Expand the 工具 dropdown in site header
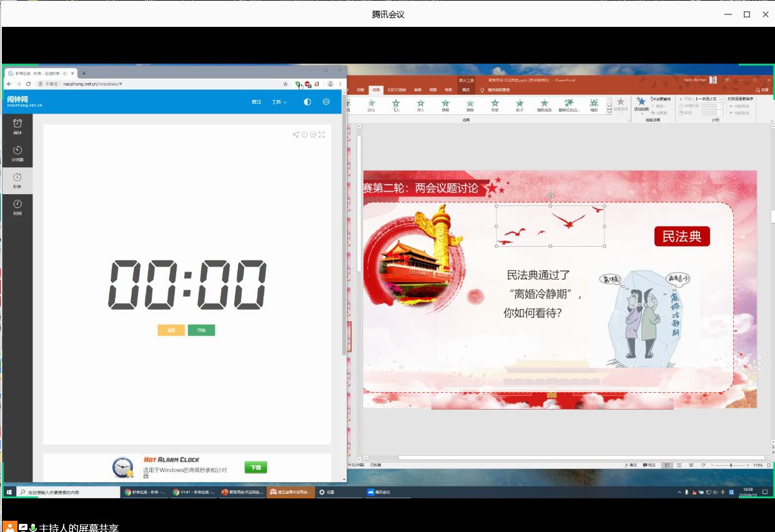 (279, 102)
